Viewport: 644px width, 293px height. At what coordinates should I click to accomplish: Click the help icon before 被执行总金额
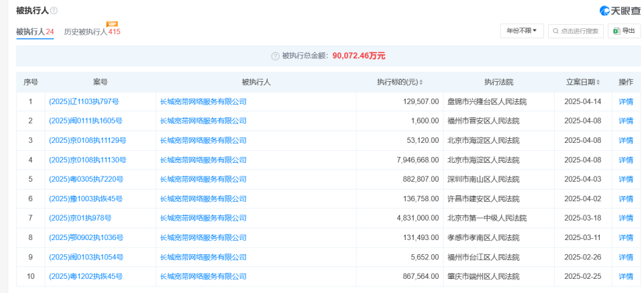[x=275, y=56]
